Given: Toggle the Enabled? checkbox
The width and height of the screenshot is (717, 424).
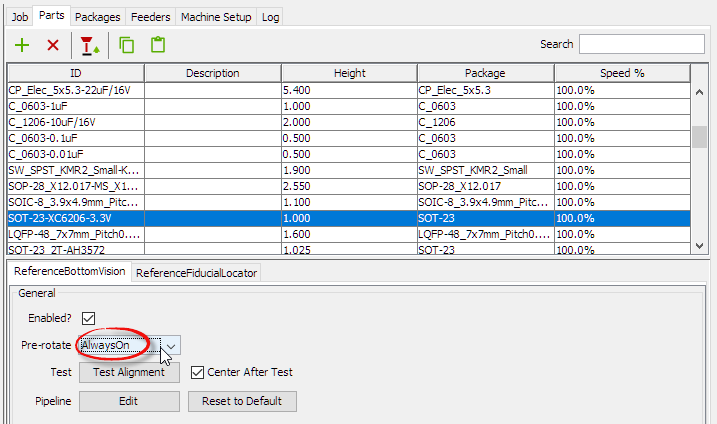Looking at the screenshot, I should (88, 318).
